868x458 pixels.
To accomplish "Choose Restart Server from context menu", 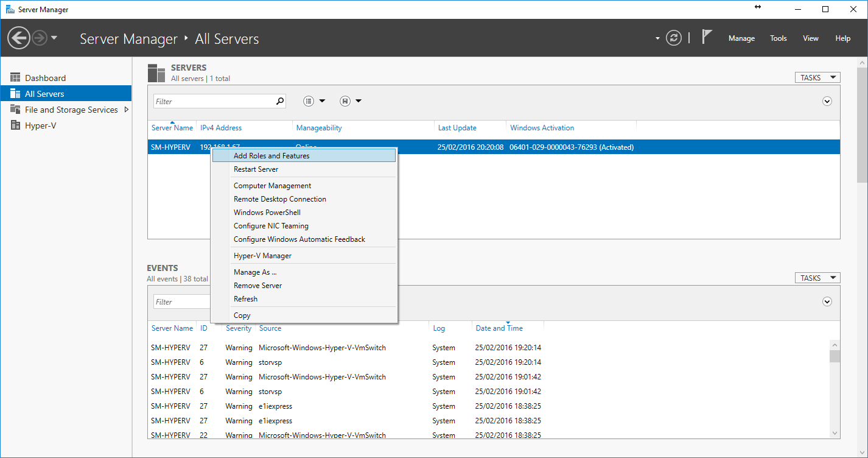I will tap(304, 169).
